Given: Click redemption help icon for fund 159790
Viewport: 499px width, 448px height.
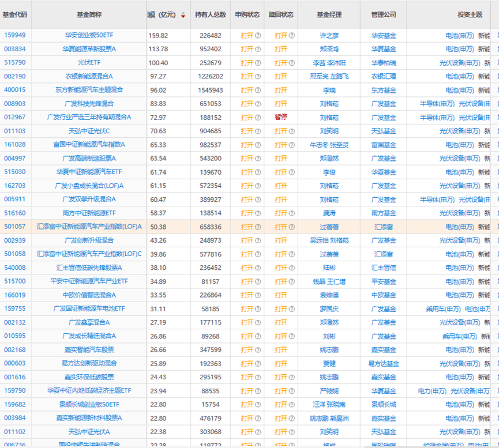Looking at the screenshot, I should 292,391.
